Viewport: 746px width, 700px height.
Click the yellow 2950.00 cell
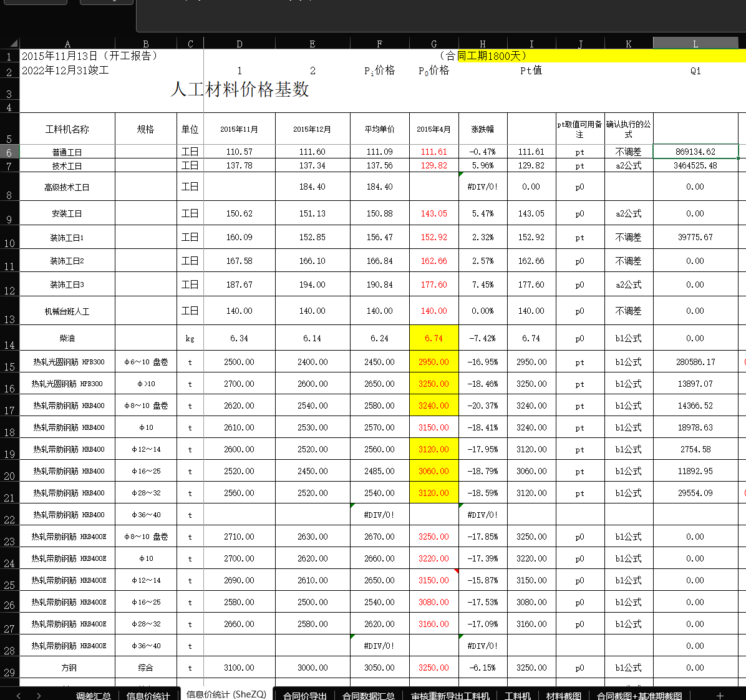tap(434, 362)
